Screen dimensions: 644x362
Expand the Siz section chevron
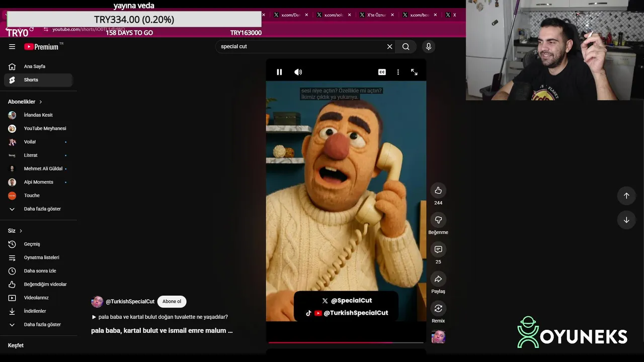click(21, 231)
